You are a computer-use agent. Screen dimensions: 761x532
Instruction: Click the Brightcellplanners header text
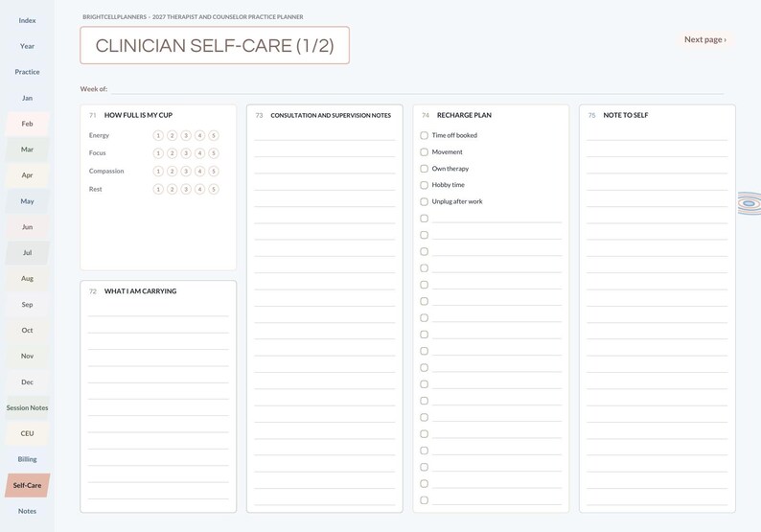point(193,17)
